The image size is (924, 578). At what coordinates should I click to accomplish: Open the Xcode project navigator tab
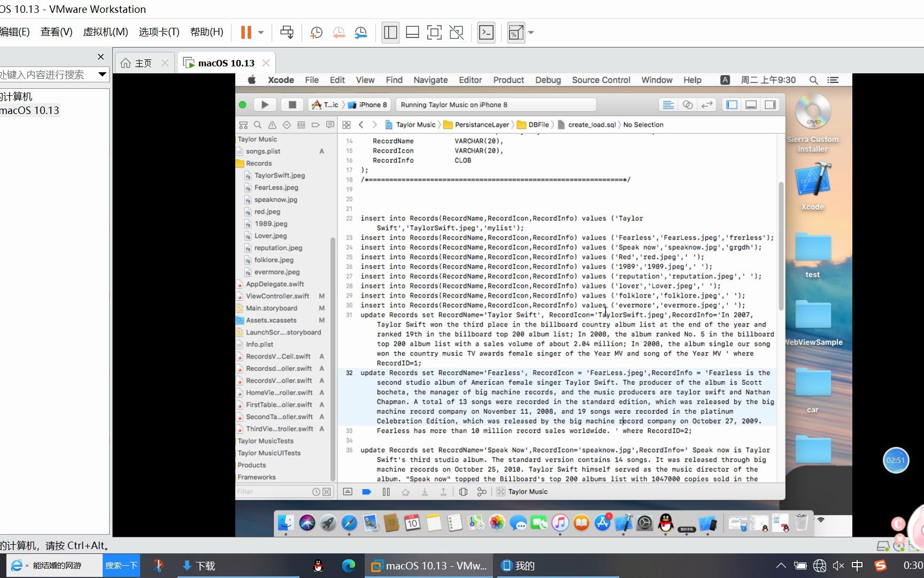[243, 125]
